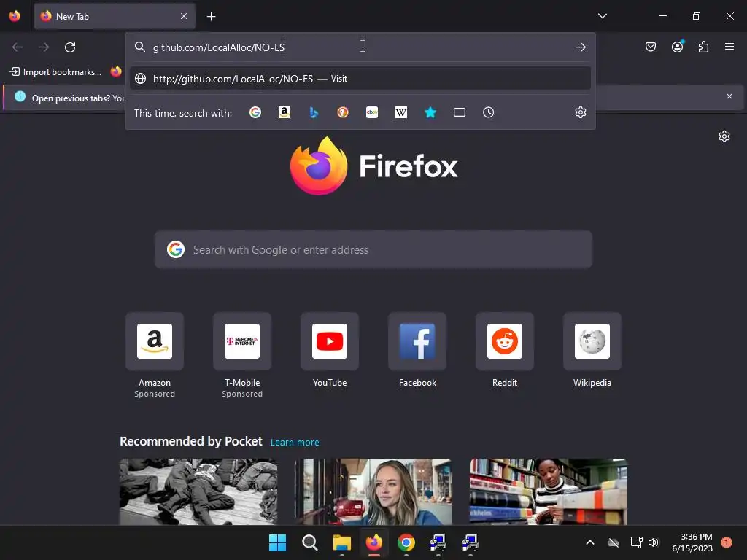The height and width of the screenshot is (560, 747).
Task: Click the Firefox bookmark icon beside Import bookmarks
Action: tap(116, 71)
